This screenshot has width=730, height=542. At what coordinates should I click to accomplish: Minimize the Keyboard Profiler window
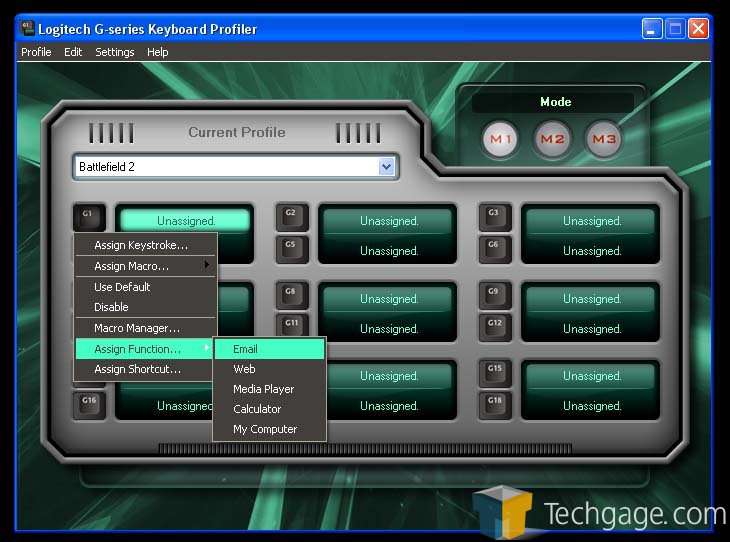[x=651, y=29]
